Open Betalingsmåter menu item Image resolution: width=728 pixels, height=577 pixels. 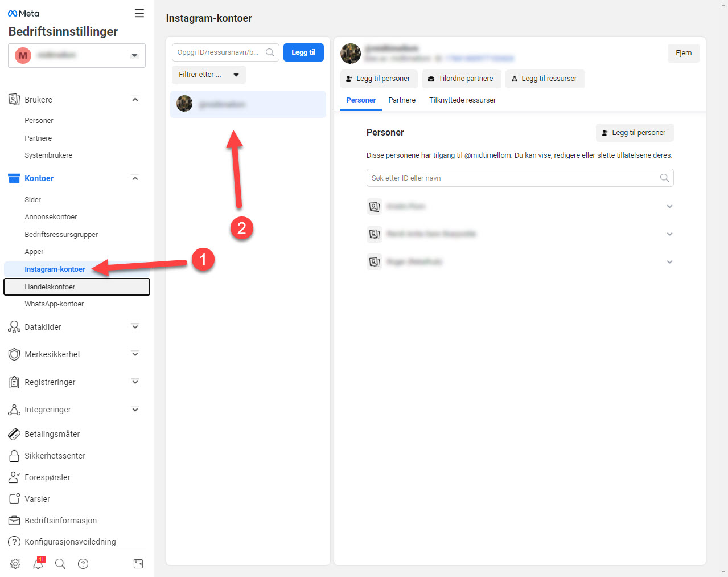point(52,434)
